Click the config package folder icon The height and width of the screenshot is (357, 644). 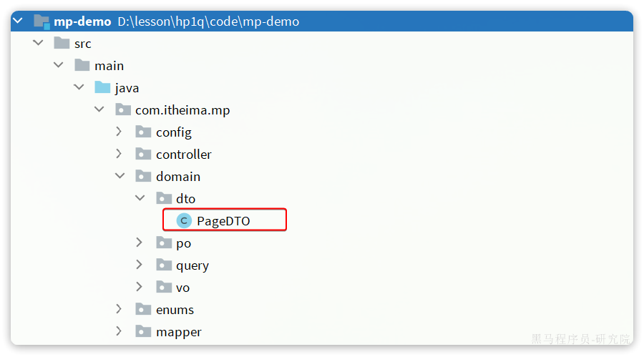[144, 132]
